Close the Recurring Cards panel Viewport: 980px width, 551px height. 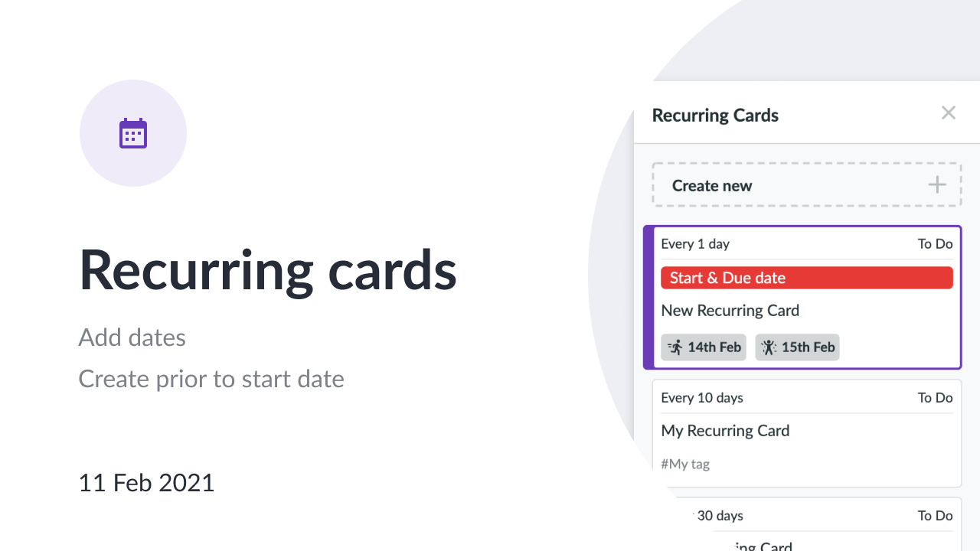click(x=949, y=113)
